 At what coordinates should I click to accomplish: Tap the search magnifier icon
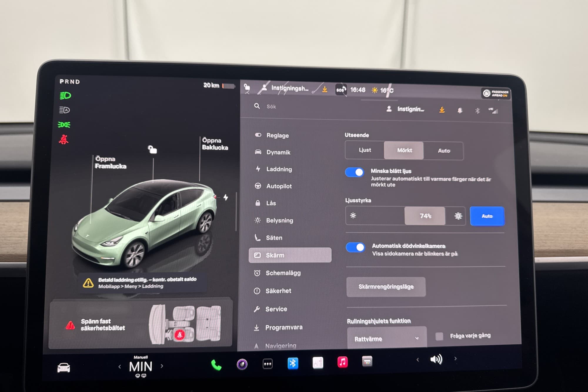point(257,106)
